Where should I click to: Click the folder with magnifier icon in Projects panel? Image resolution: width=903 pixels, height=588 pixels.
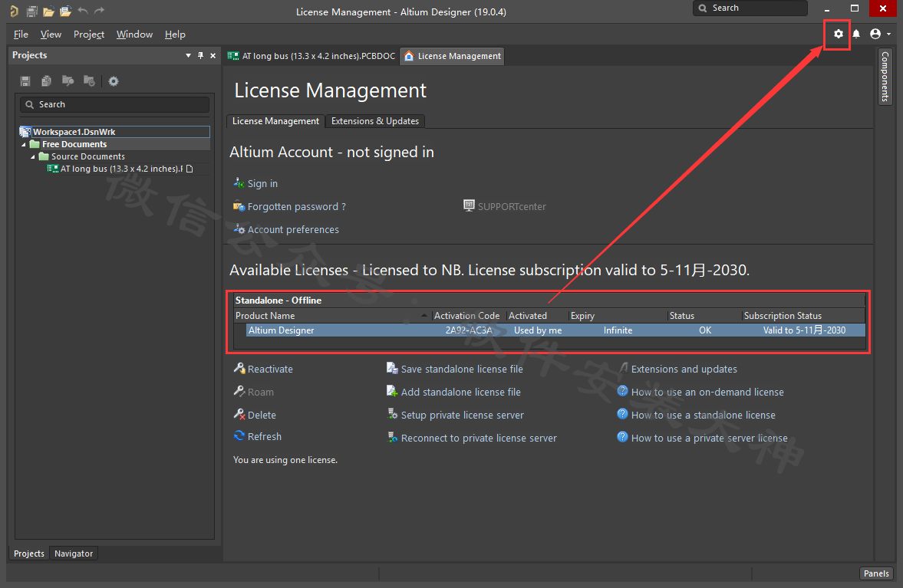point(68,81)
